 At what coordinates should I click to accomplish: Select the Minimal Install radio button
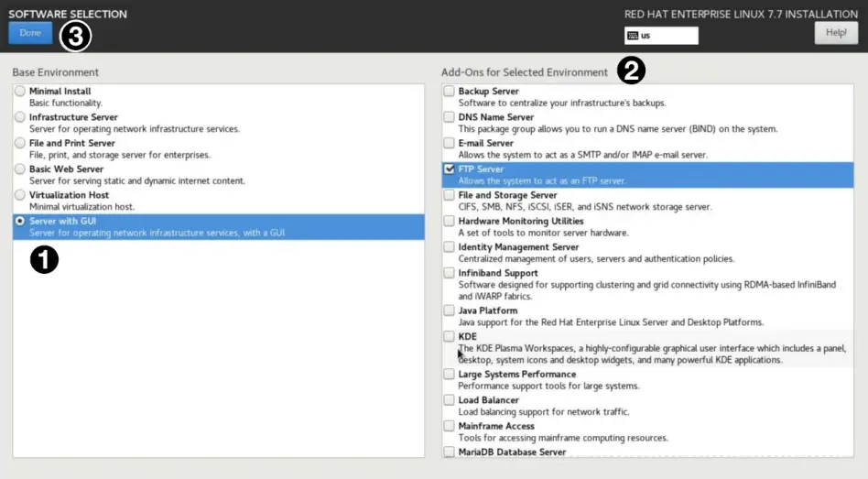point(20,91)
